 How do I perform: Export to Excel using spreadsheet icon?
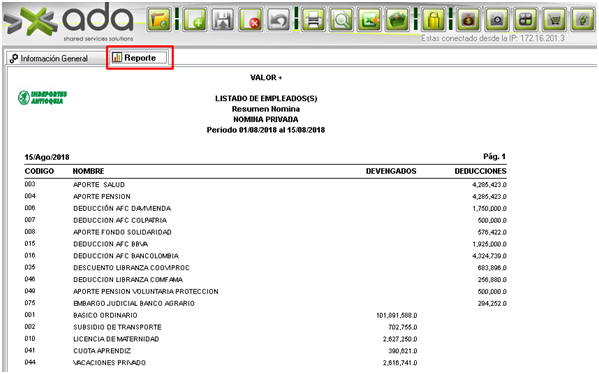(x=369, y=19)
